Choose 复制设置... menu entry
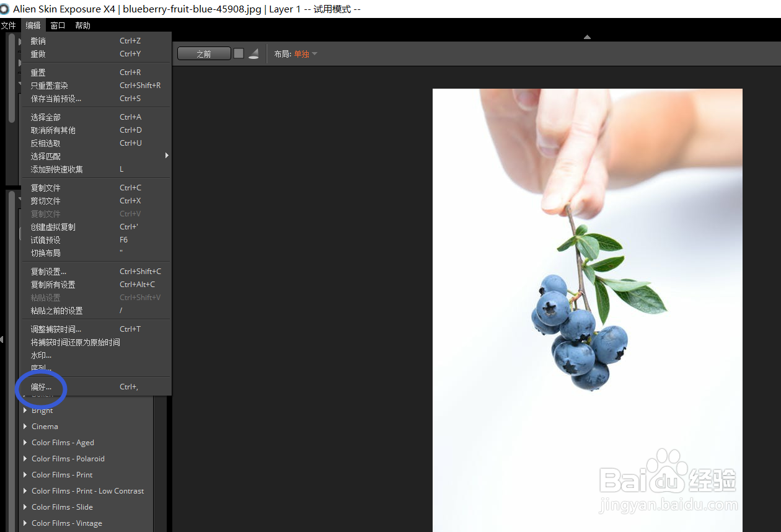 (97, 272)
